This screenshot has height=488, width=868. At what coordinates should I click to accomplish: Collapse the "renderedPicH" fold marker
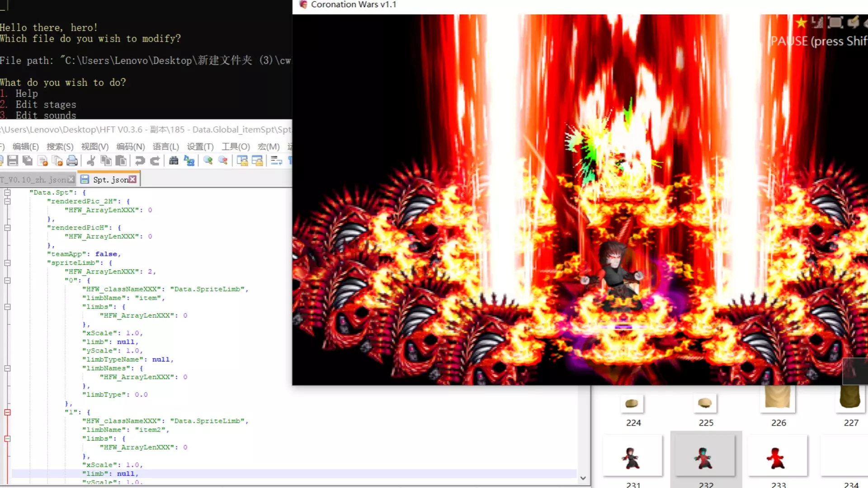click(7, 228)
